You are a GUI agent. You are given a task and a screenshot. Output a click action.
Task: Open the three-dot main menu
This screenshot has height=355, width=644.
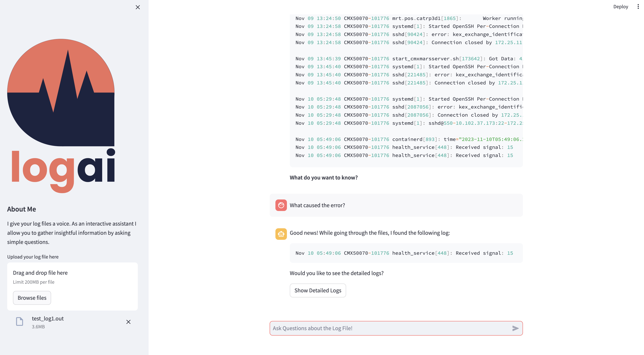click(x=638, y=6)
